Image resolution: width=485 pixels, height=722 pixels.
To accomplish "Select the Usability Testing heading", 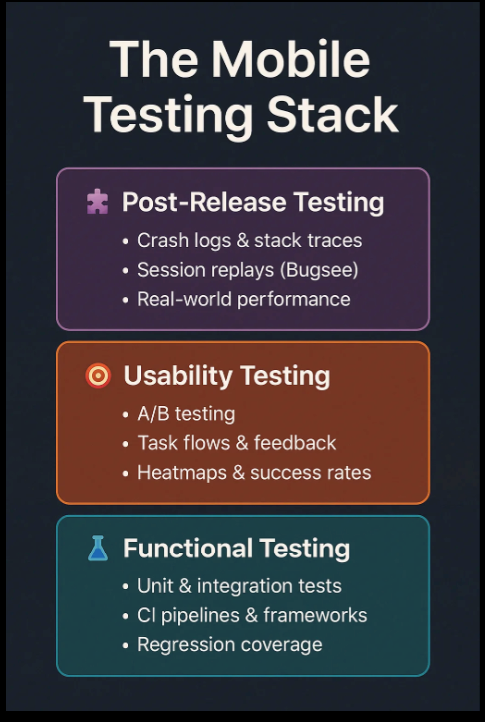I will (227, 376).
